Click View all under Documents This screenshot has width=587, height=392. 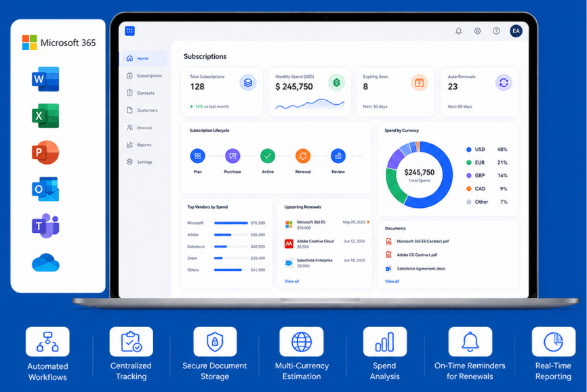tap(392, 281)
